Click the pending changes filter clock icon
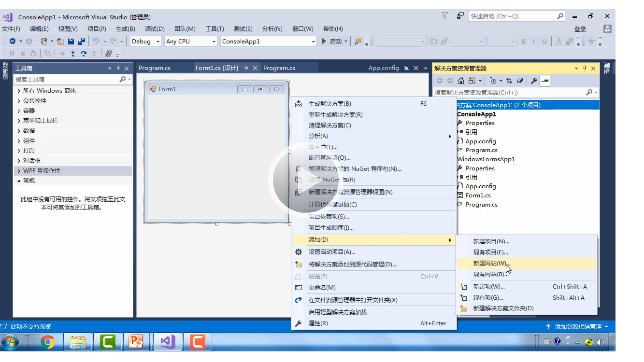The image size is (644, 362). pyautogui.click(x=493, y=81)
